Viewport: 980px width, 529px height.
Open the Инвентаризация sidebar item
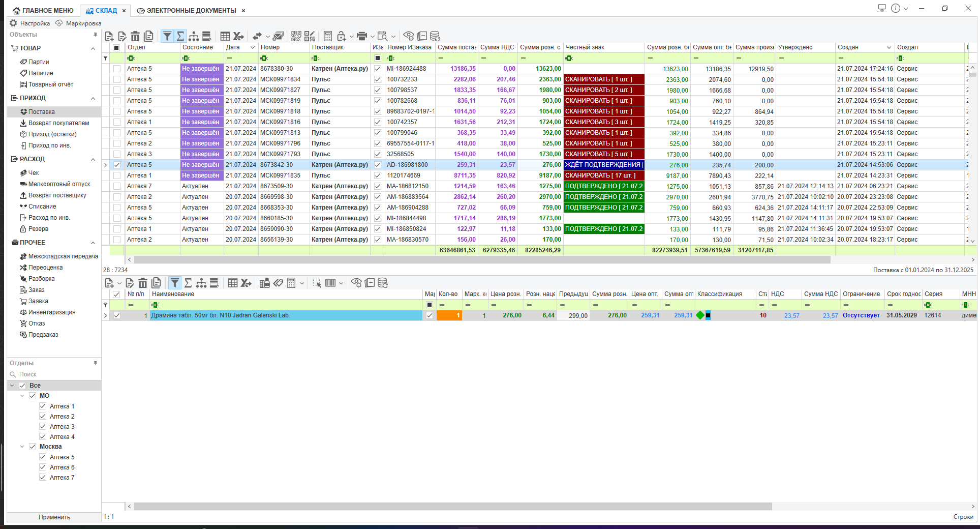point(52,312)
